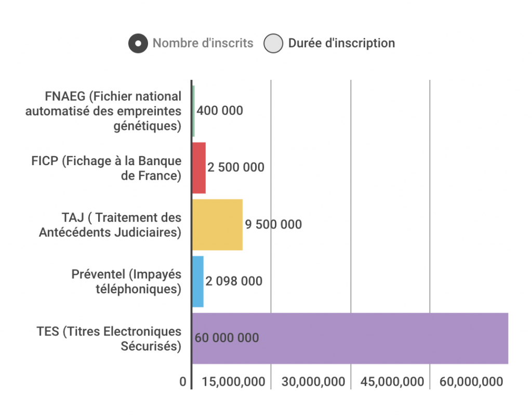Click the 30,000,000 axis tick label
The width and height of the screenshot is (532, 419).
(x=313, y=382)
